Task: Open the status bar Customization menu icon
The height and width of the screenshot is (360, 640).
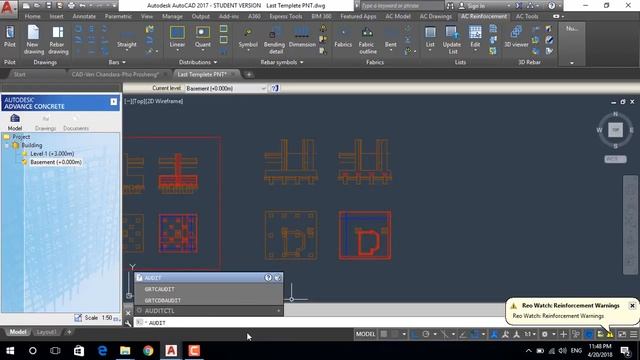Action: pyautogui.click(x=633, y=334)
